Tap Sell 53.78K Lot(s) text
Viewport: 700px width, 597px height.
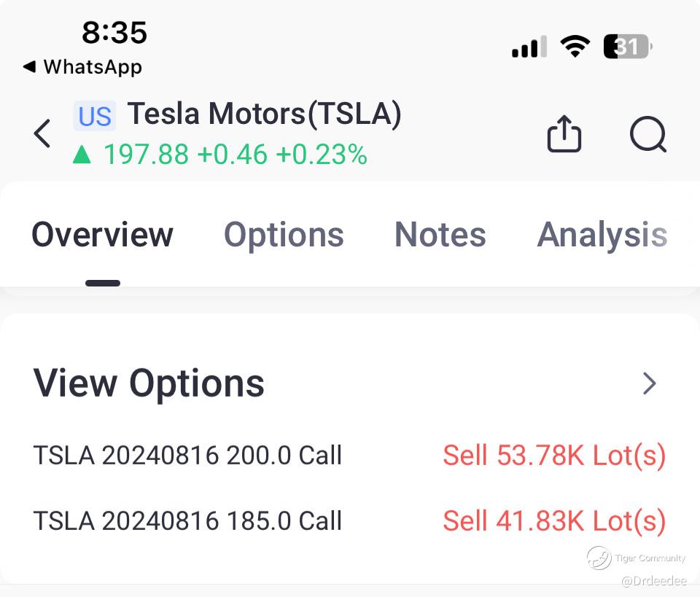(x=554, y=456)
